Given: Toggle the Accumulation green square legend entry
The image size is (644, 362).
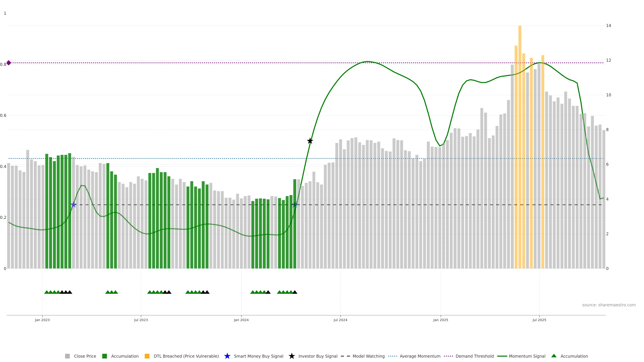Looking at the screenshot, I should [121, 356].
